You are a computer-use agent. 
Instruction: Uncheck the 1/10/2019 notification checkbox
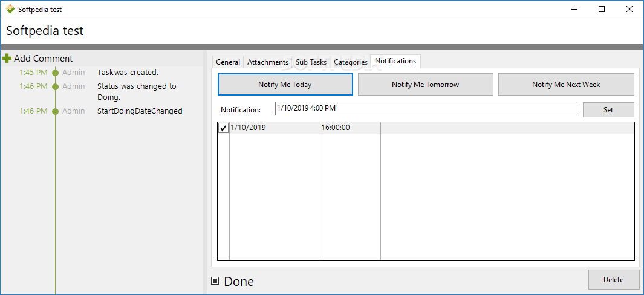[223, 128]
